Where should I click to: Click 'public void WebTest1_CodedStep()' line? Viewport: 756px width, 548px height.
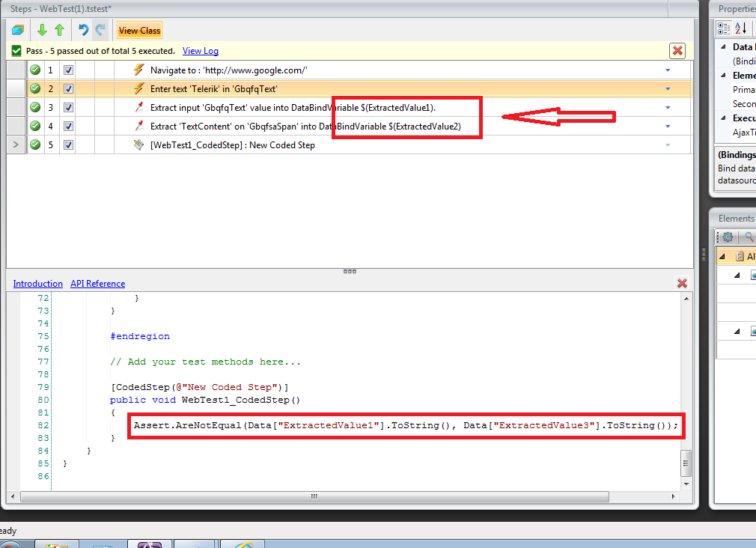pos(205,400)
